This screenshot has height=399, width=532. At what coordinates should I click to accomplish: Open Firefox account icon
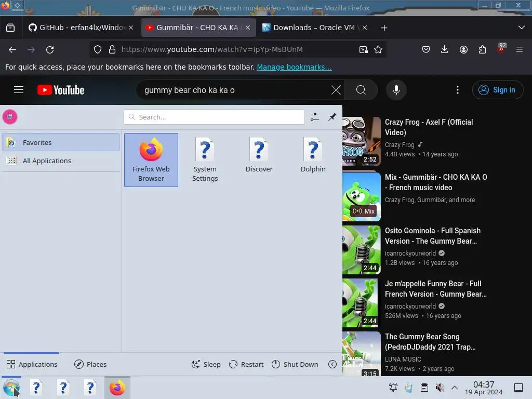pos(463,49)
